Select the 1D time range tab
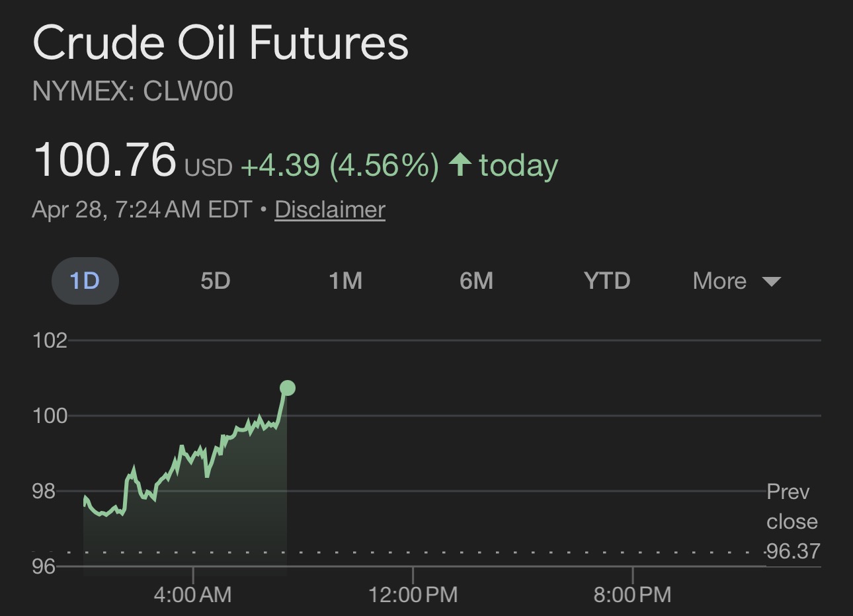The width and height of the screenshot is (853, 616). pos(85,281)
